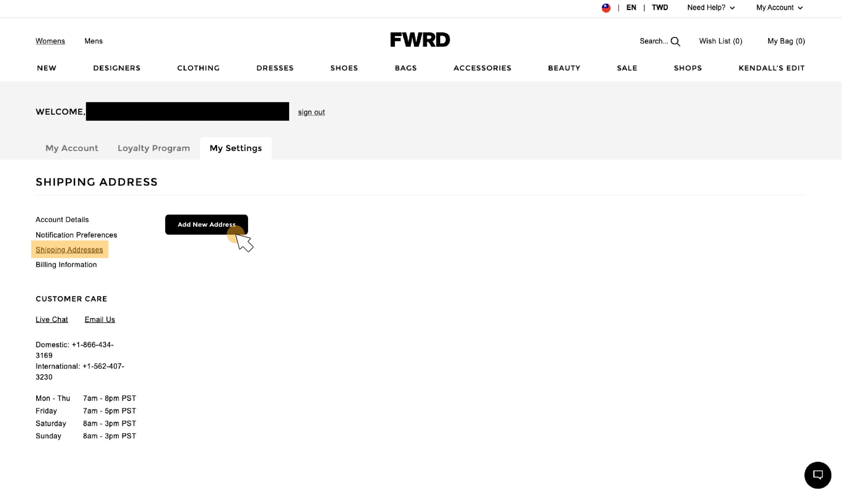Open My Bag panel

pos(786,41)
